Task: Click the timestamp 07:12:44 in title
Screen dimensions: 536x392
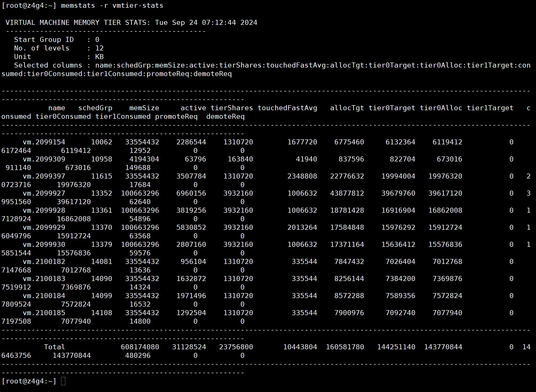Action: point(219,23)
